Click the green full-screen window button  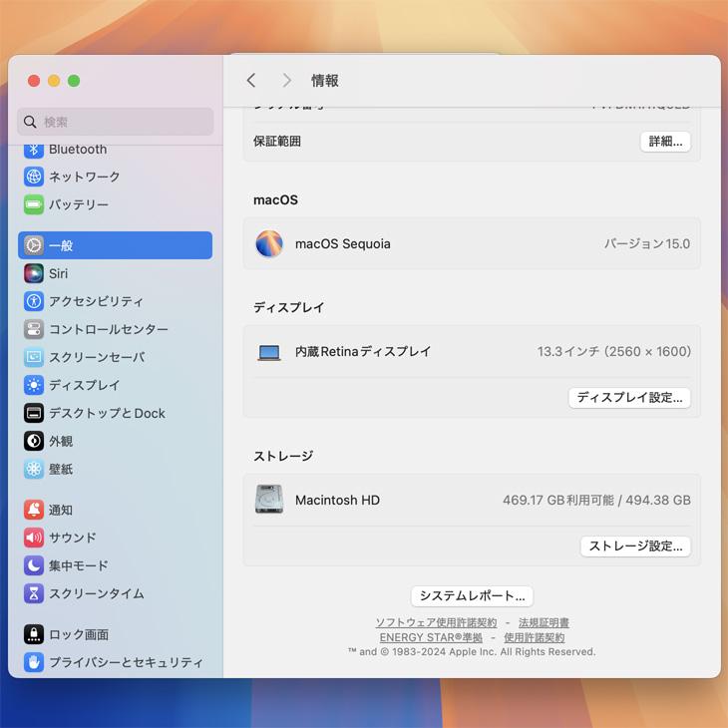[x=74, y=81]
